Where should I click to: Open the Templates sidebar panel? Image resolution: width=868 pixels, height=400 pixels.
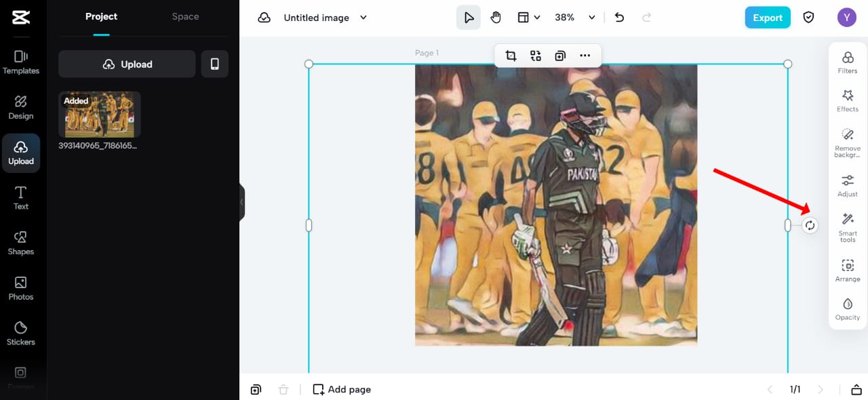tap(21, 62)
